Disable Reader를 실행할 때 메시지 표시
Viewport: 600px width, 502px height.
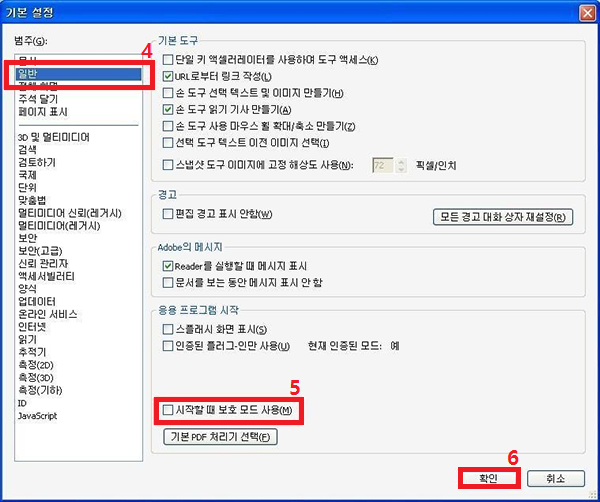(x=168, y=266)
